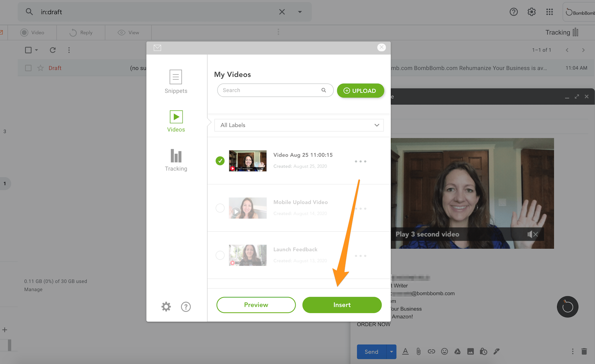Image resolution: width=595 pixels, height=364 pixels.
Task: Click the round BombBomb floating button
Action: click(567, 307)
